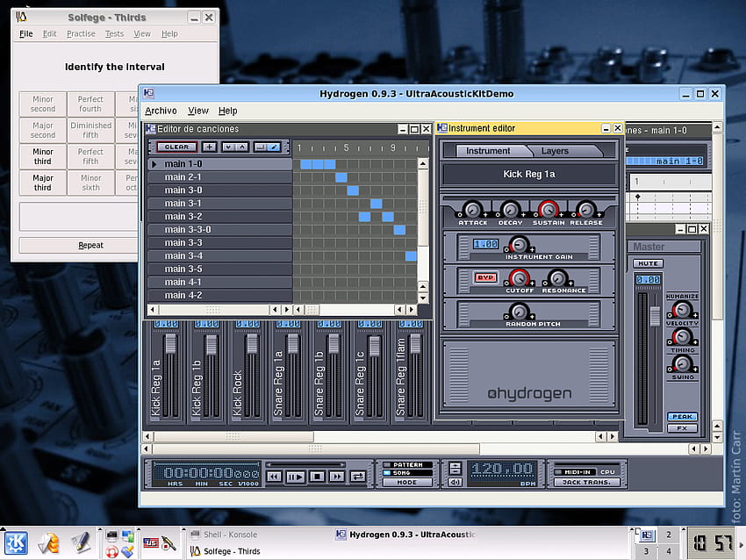Select the main 2-1 pattern row

coord(220,177)
